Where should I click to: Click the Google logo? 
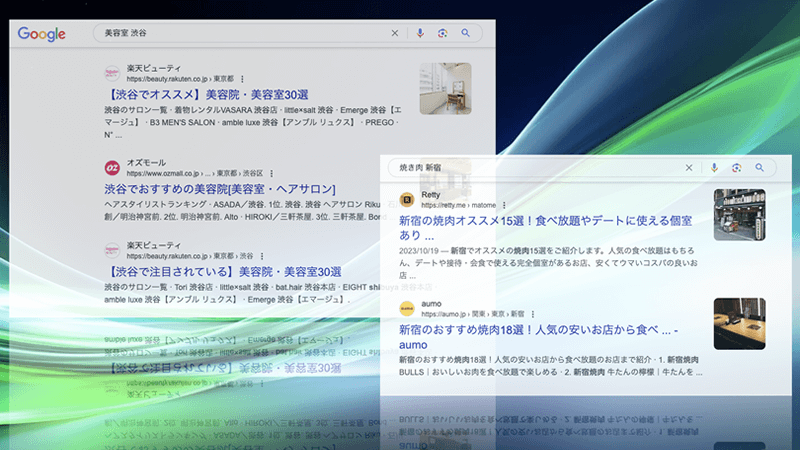pos(41,34)
